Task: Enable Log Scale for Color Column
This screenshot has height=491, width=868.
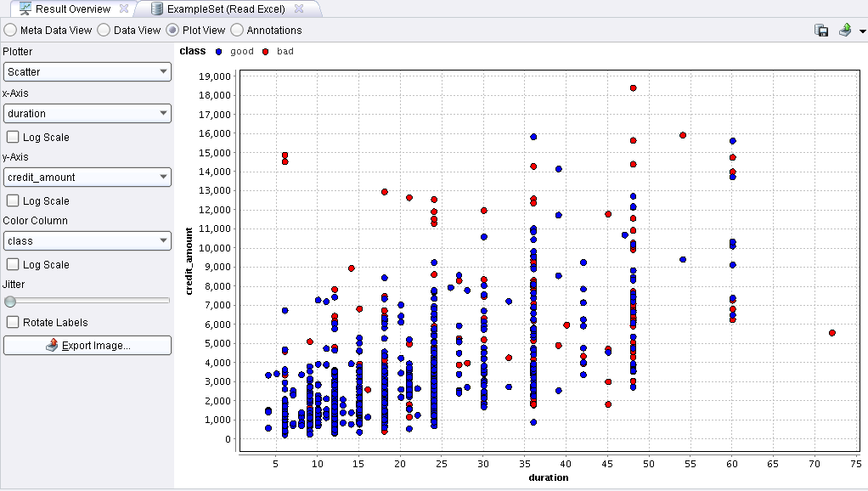Action: [x=13, y=264]
